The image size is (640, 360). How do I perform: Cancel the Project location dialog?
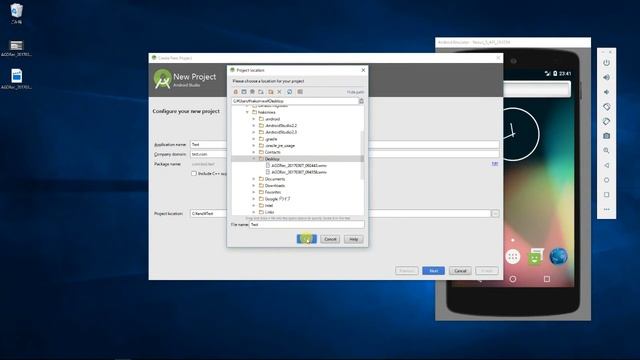coord(330,239)
